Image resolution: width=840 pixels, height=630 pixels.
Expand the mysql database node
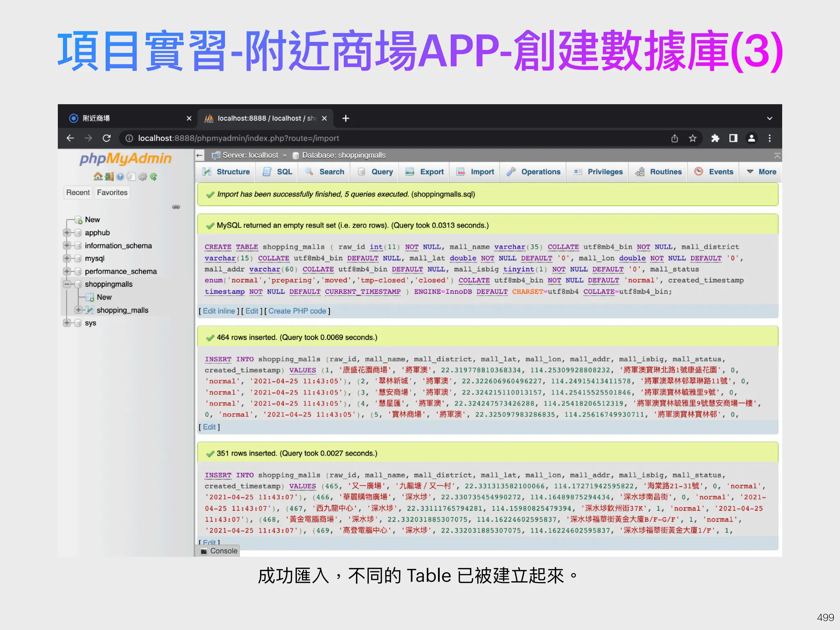[66, 258]
